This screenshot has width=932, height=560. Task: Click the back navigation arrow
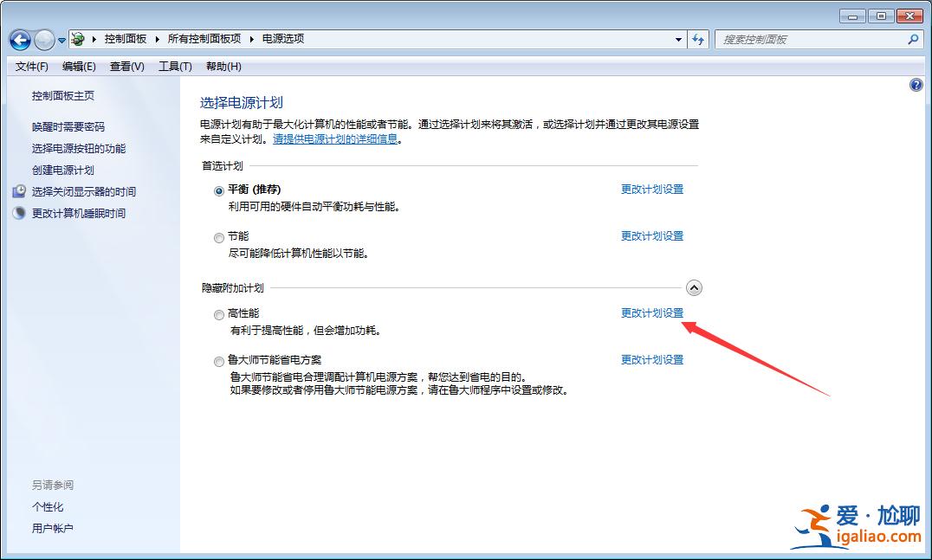click(19, 39)
